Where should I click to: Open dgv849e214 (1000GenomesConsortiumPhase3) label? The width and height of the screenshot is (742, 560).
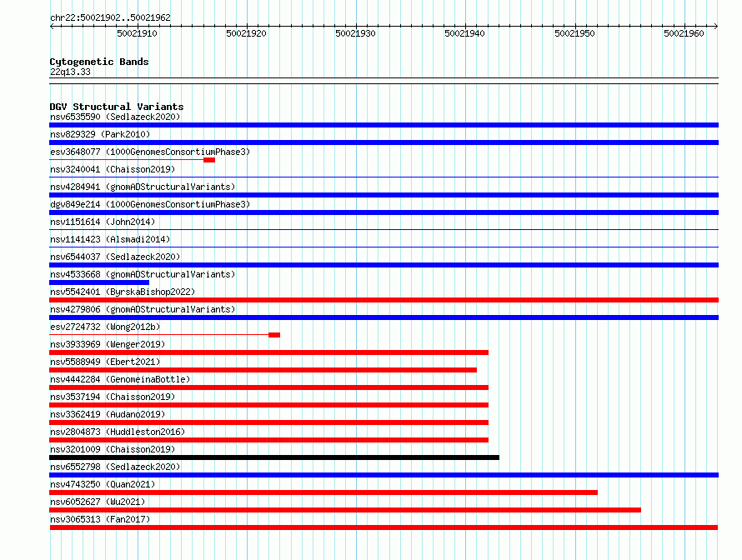(x=150, y=204)
